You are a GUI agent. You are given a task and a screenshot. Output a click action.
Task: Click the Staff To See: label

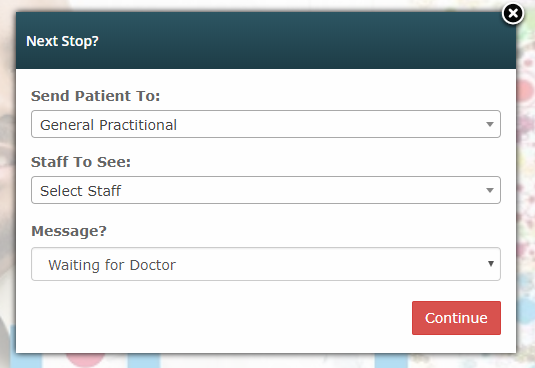coord(81,162)
